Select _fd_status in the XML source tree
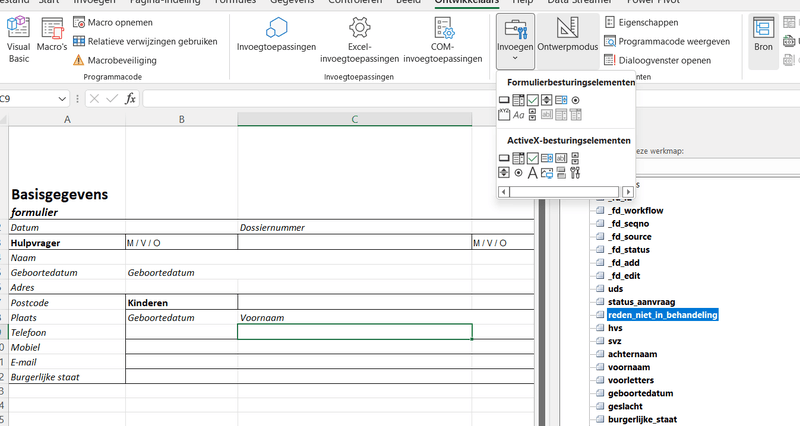Screen dimensions: 800x426 (629, 249)
